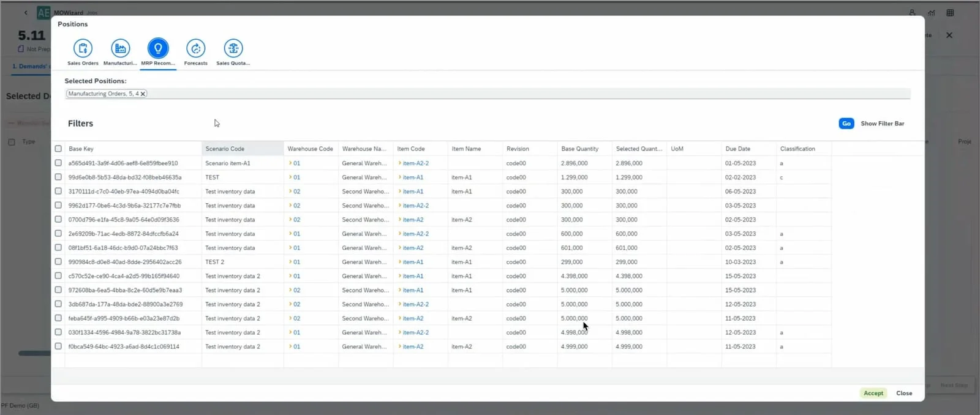Viewport: 980px width, 415px height.
Task: Check row 2e69209b-71ac-4edb-8872-84dfccfb6a24
Action: point(58,233)
